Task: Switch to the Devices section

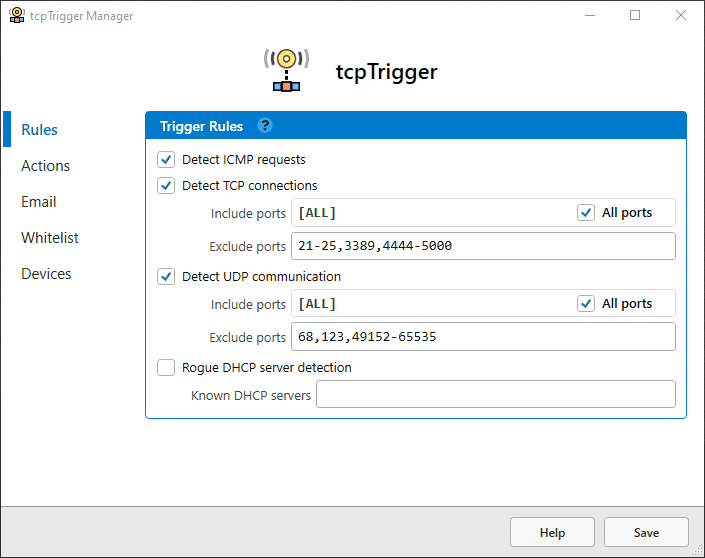Action: 46,273
